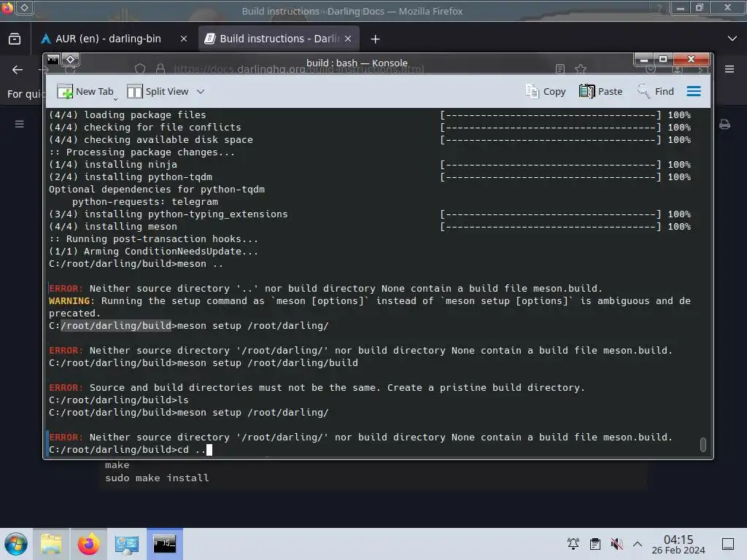Viewport: 747px width, 560px height.
Task: Click the 'C:/root/darling/build>ls' line
Action: click(119, 400)
